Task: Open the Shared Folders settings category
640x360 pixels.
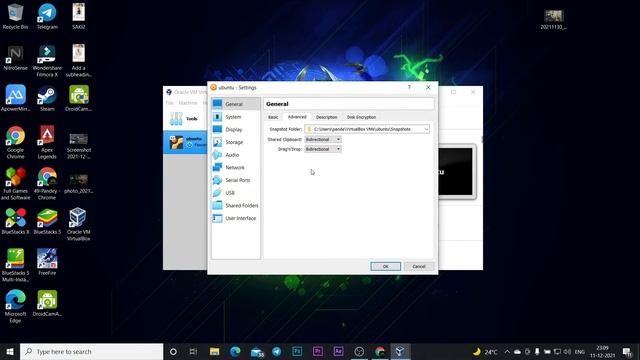Action: pyautogui.click(x=236, y=205)
